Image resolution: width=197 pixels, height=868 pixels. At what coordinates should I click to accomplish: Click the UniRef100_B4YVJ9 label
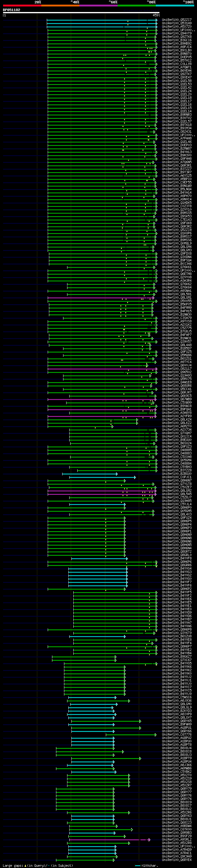tap(177, 694)
